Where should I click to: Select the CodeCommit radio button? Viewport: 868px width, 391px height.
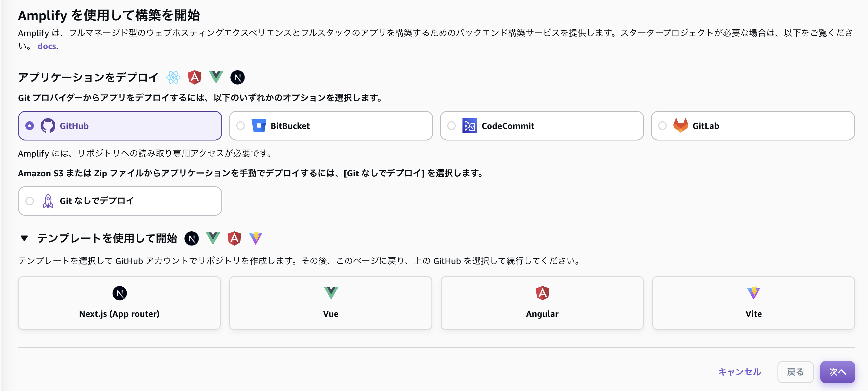(451, 125)
